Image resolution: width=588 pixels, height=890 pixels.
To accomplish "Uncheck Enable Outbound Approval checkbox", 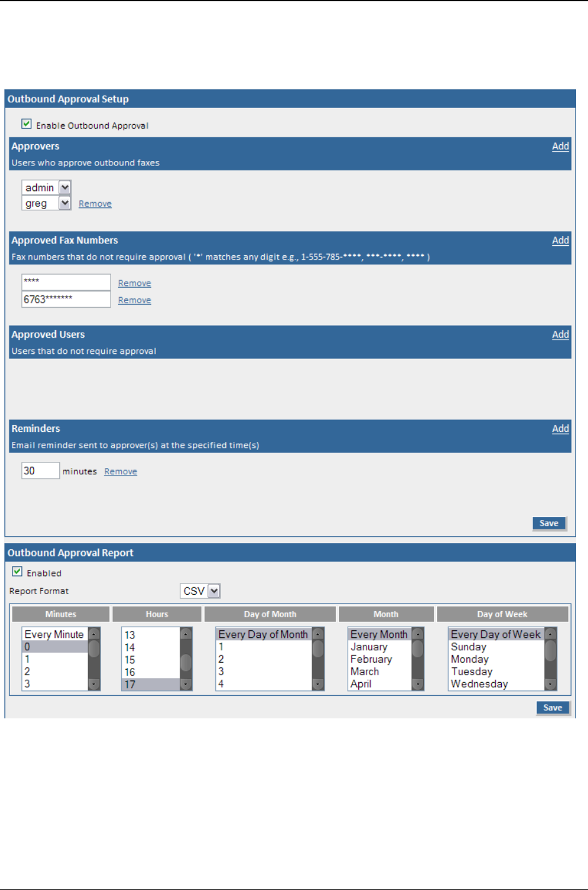I will coord(26,124).
